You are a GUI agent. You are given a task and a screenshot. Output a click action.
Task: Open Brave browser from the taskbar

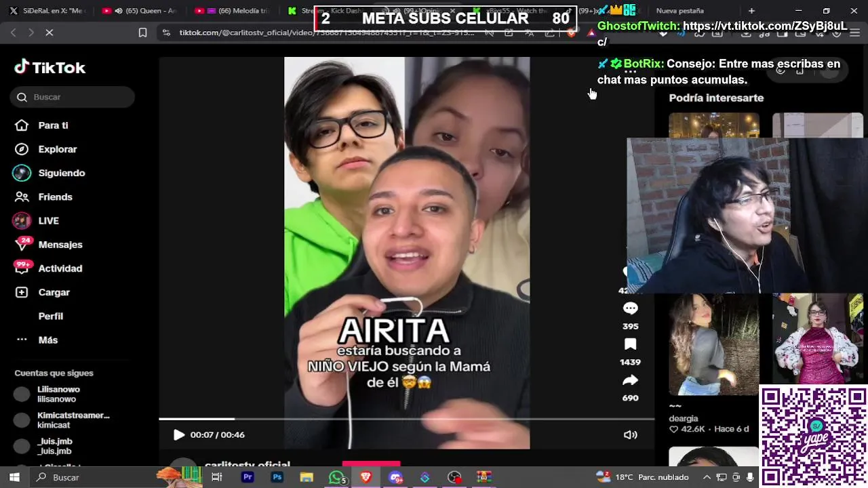(366, 477)
